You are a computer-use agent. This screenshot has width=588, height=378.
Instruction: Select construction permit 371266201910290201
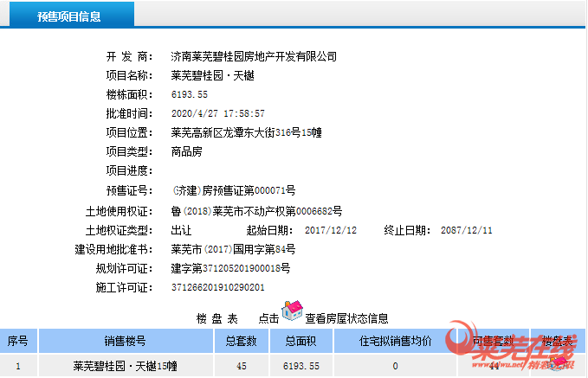(218, 287)
